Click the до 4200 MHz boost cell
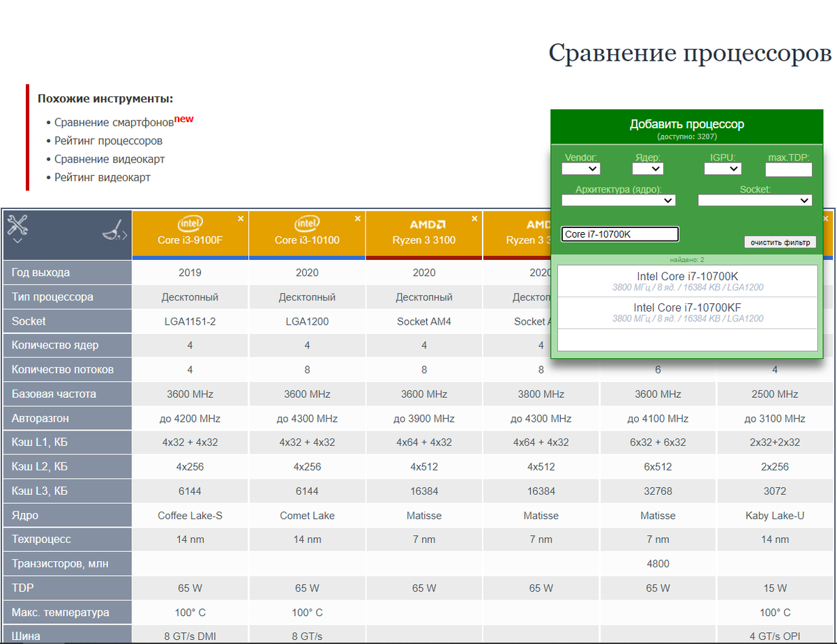 [190, 418]
